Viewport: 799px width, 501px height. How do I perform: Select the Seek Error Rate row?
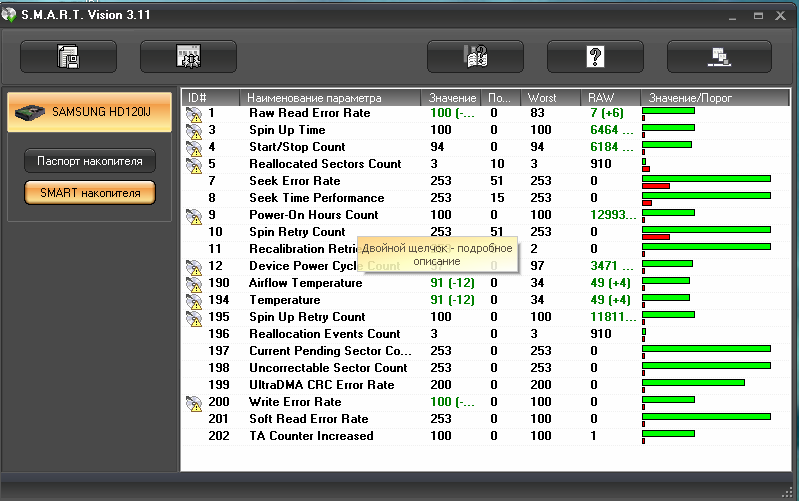pyautogui.click(x=294, y=181)
